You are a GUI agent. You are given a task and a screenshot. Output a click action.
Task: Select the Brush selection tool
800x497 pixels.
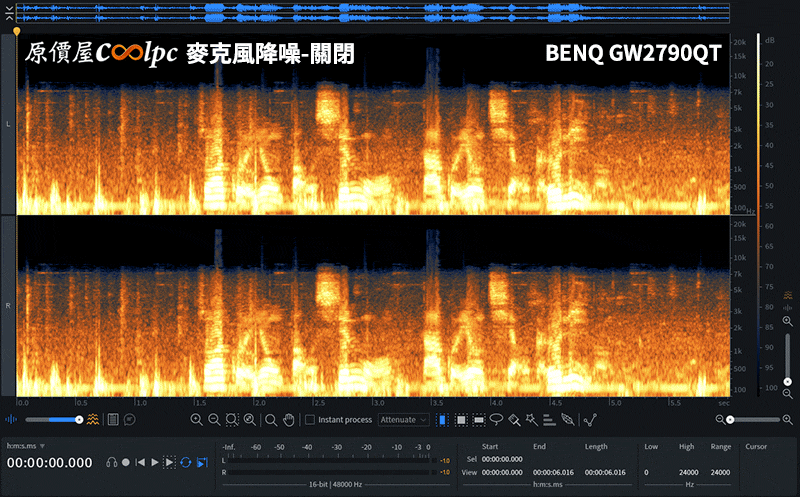[x=514, y=420]
